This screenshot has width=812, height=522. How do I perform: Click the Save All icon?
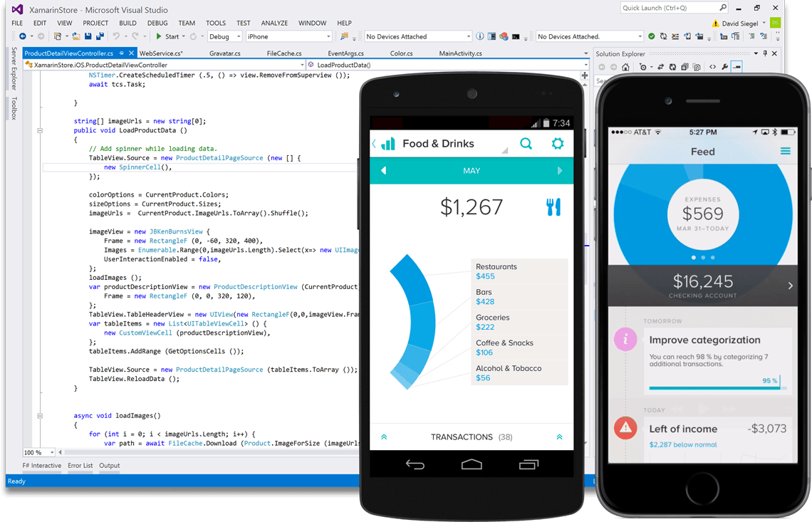[x=100, y=36]
